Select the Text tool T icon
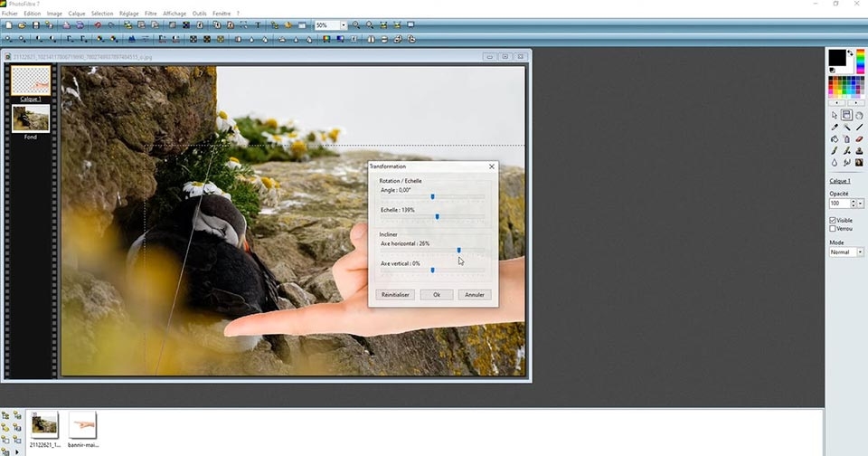The width and height of the screenshot is (868, 456). 258,25
